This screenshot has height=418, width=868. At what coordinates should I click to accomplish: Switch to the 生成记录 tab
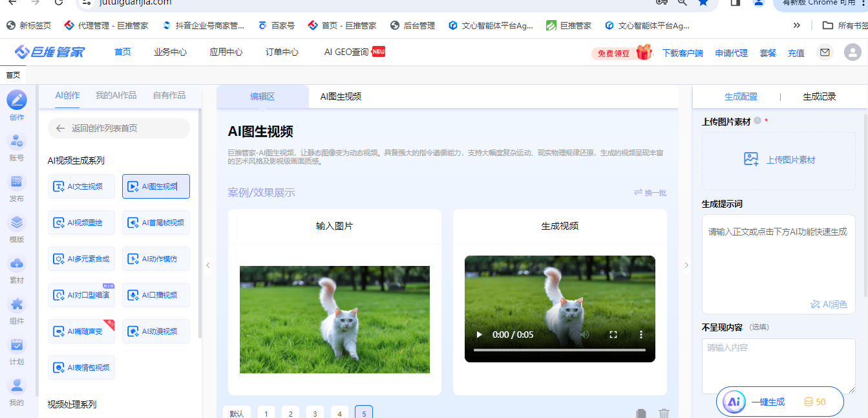[819, 96]
